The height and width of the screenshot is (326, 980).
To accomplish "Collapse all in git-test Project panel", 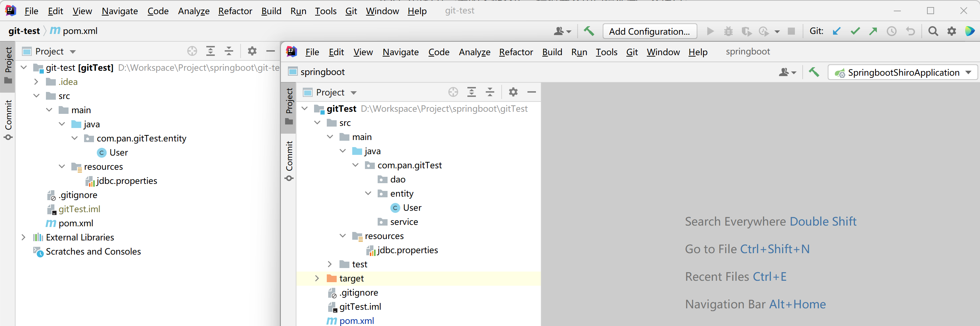I will coord(229,51).
